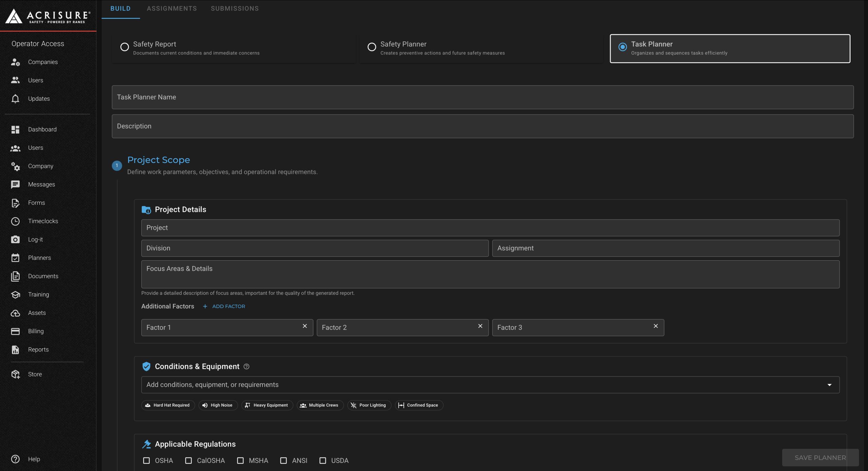Click the Project Scope step heading
The image size is (868, 471).
coord(158,160)
